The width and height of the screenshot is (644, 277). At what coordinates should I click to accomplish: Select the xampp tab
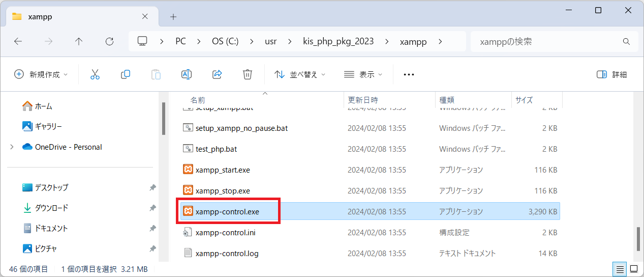pyautogui.click(x=76, y=16)
